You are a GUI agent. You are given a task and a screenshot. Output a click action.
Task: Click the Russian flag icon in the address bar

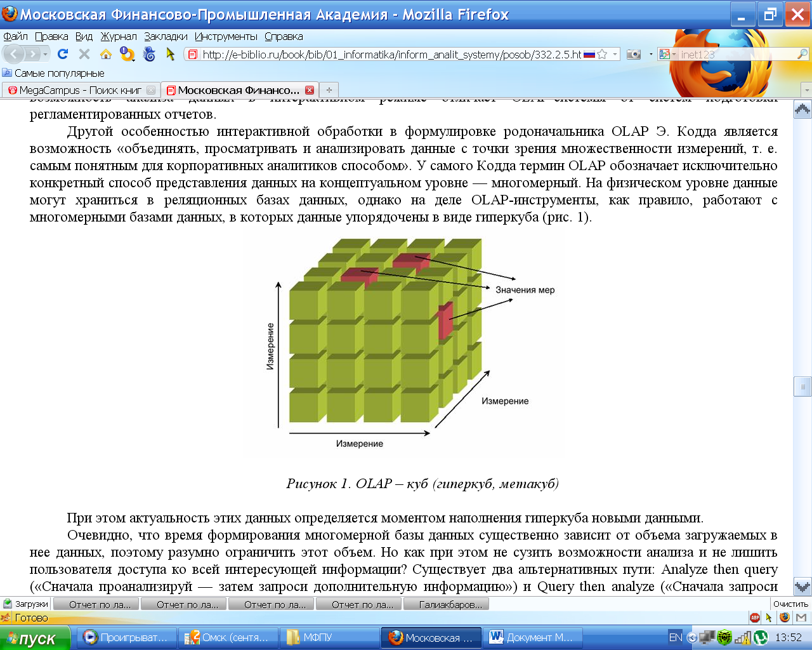589,55
